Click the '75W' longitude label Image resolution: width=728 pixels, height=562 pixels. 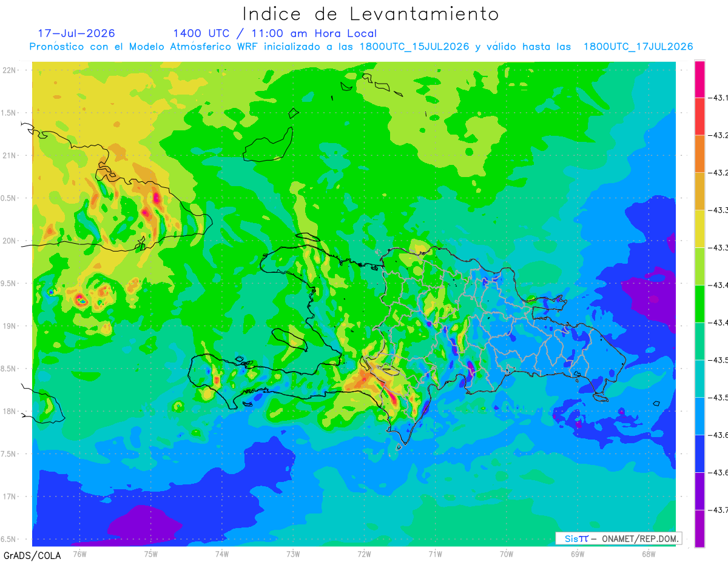[150, 554]
